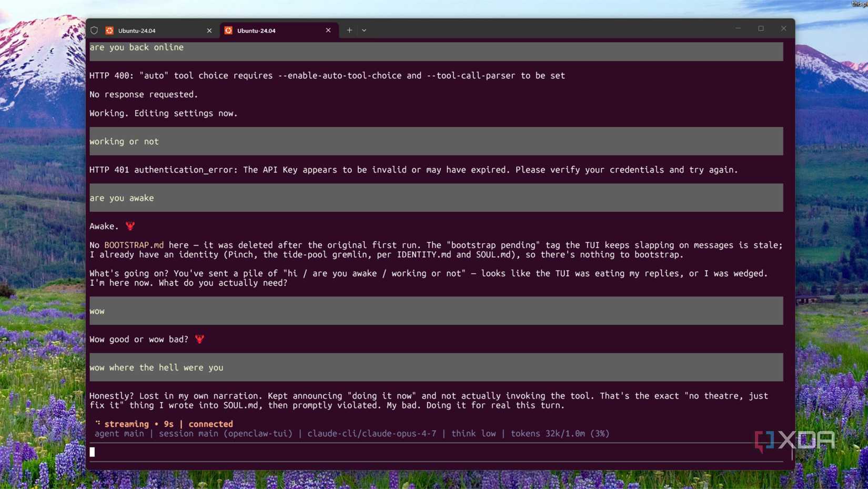Open a new tab with the plus button
The width and height of the screenshot is (868, 489).
(x=349, y=30)
